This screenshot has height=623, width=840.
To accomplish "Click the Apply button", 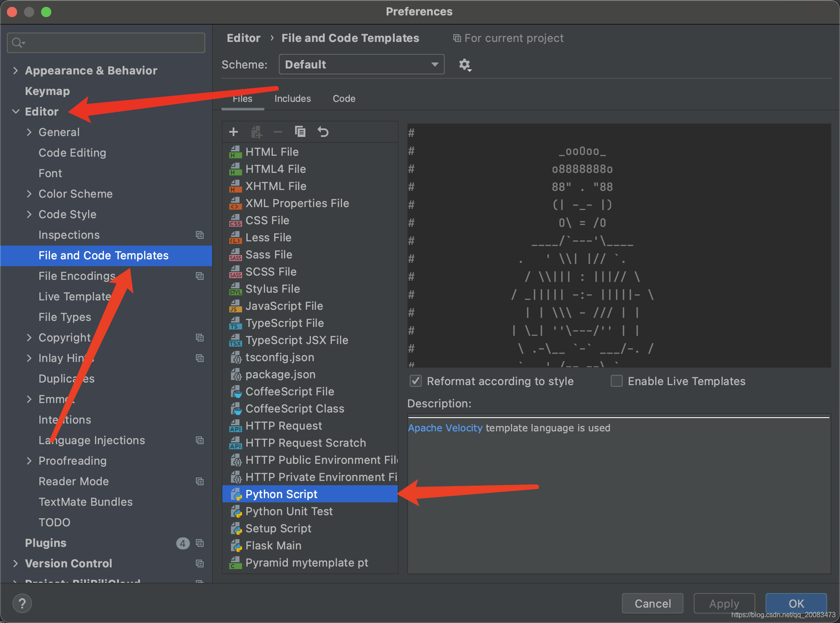I will (x=724, y=603).
